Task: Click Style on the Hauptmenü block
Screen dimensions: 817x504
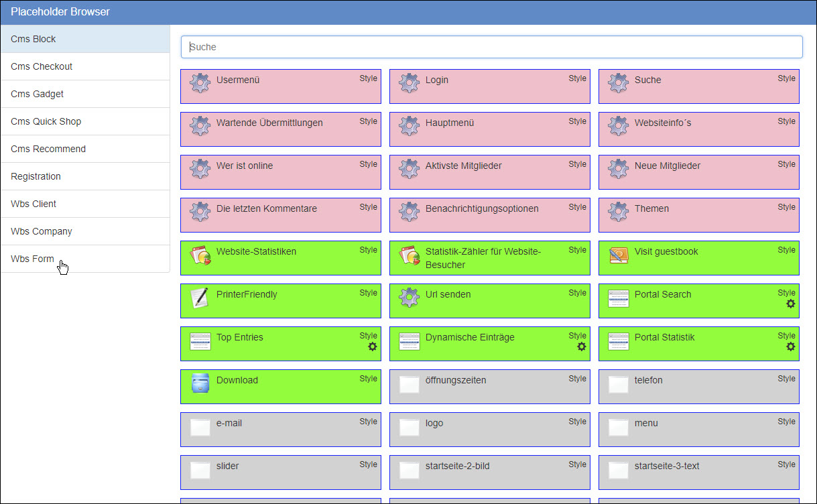Action: tap(578, 121)
